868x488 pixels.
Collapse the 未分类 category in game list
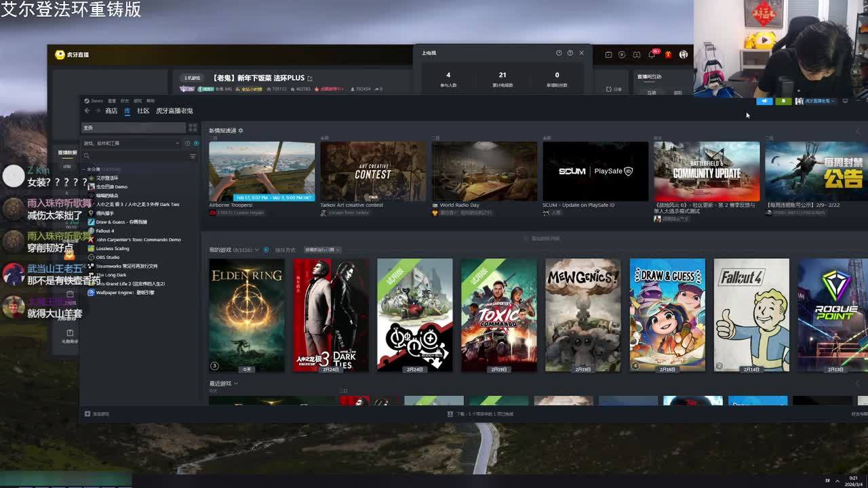[84, 169]
